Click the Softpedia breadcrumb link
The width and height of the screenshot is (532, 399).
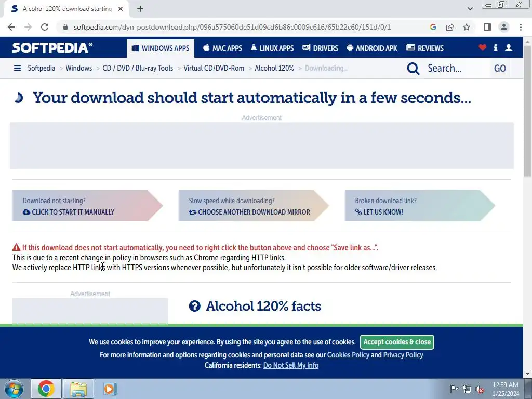42,68
